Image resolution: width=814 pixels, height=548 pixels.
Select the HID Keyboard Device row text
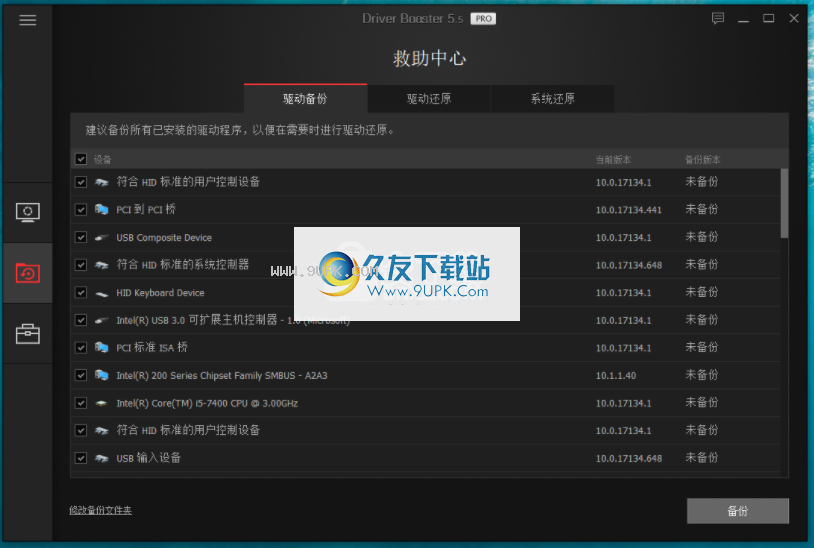click(x=160, y=293)
